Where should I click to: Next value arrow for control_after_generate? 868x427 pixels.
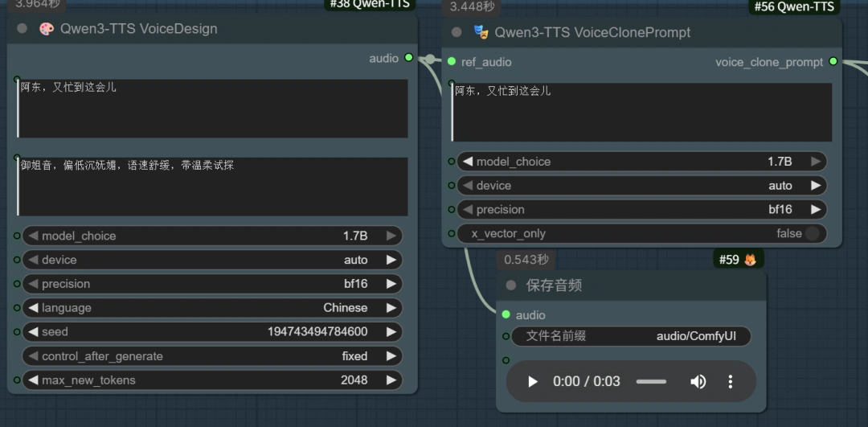[391, 356]
